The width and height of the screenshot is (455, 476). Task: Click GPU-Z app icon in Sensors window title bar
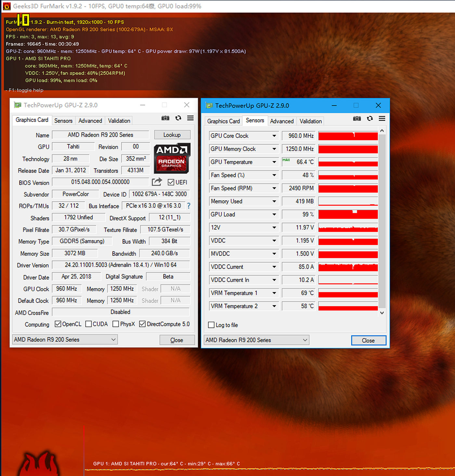click(x=209, y=106)
